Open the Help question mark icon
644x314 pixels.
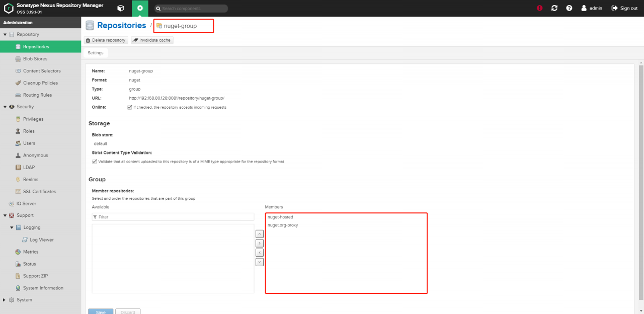pyautogui.click(x=569, y=8)
